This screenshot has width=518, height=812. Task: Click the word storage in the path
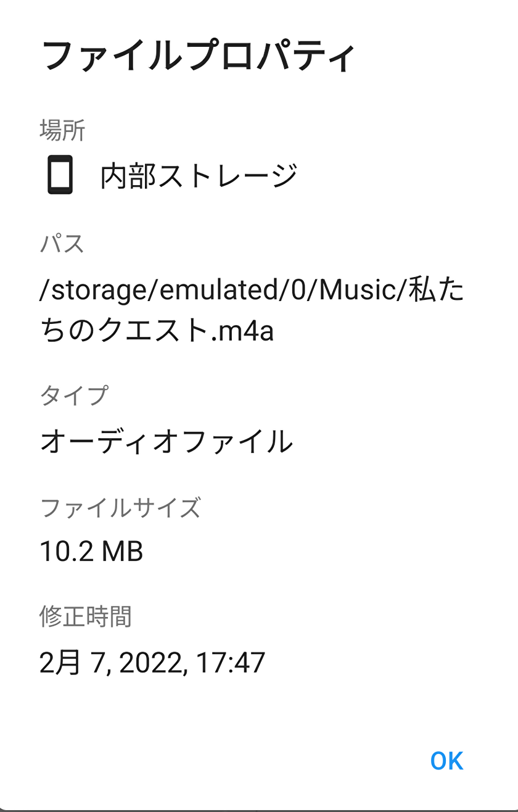pos(99,291)
